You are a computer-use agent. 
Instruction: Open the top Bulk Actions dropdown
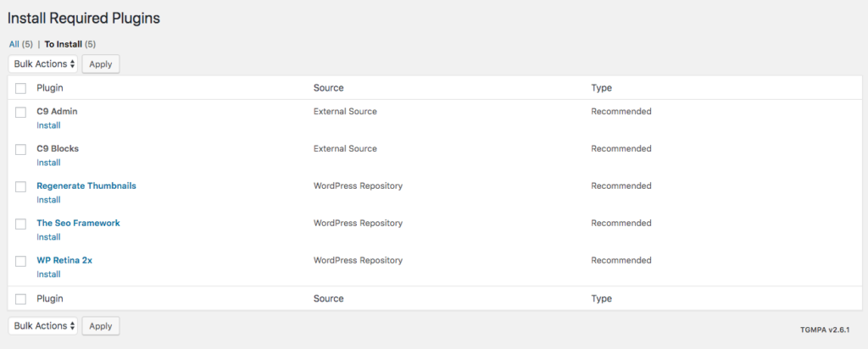[43, 64]
